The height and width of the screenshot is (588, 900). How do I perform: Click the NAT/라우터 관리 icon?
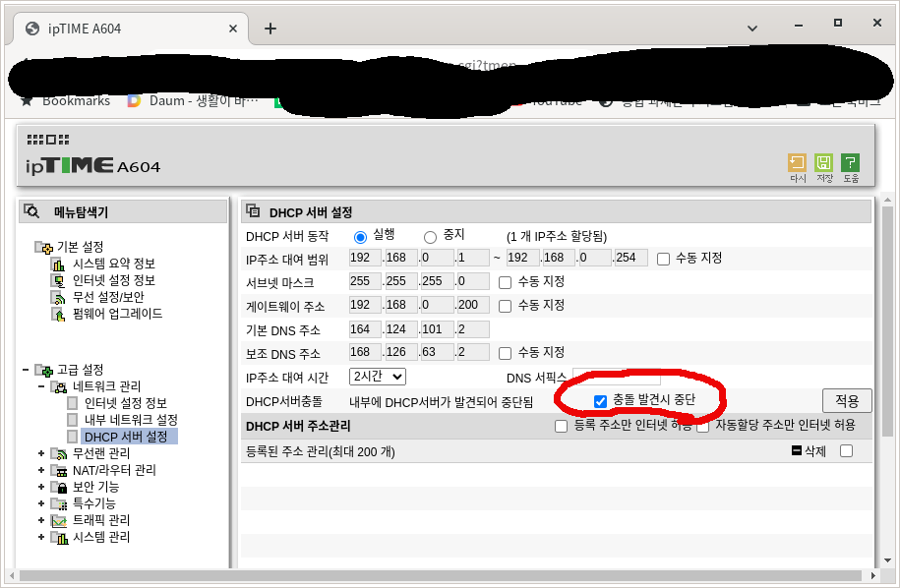click(59, 470)
